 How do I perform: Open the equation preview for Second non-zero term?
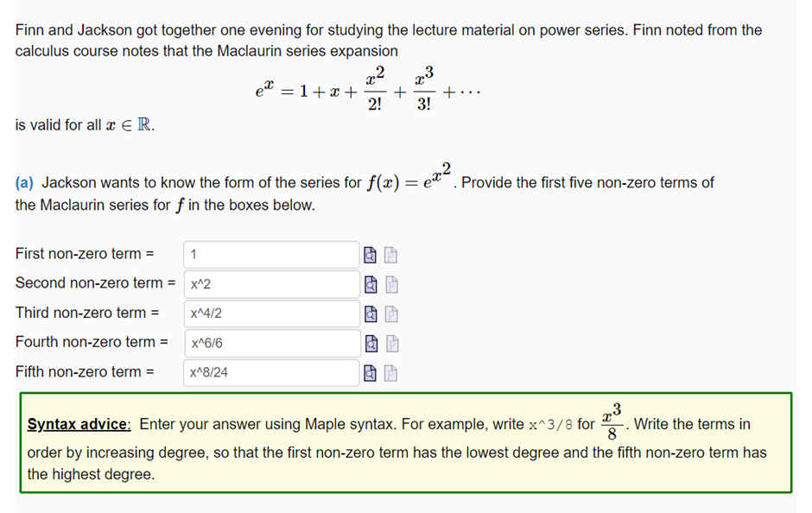[370, 283]
